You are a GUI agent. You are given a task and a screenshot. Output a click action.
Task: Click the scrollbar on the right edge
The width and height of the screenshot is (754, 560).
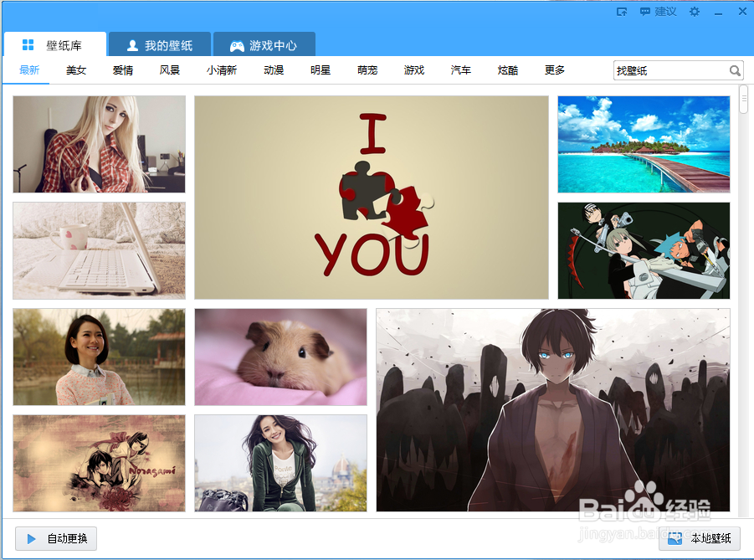click(x=743, y=100)
